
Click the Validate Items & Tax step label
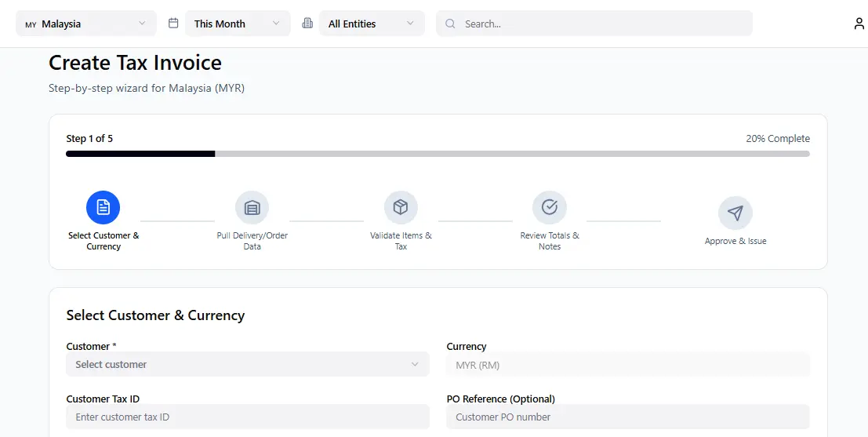pos(401,241)
